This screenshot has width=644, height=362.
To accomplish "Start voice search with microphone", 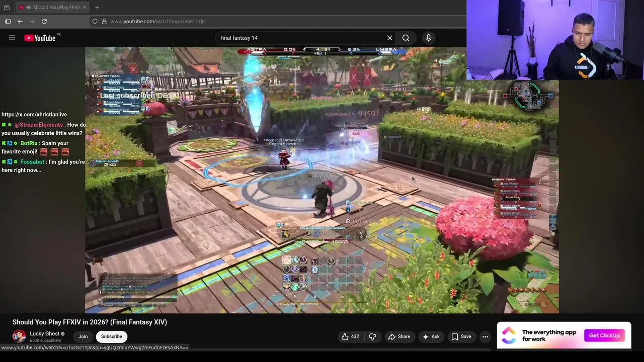I will coord(429,38).
